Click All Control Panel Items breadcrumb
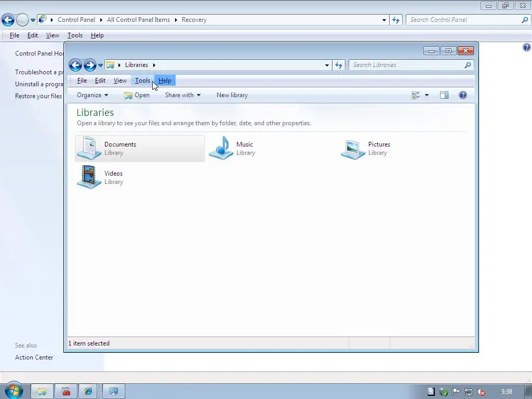Image resolution: width=532 pixels, height=399 pixels. pyautogui.click(x=138, y=20)
